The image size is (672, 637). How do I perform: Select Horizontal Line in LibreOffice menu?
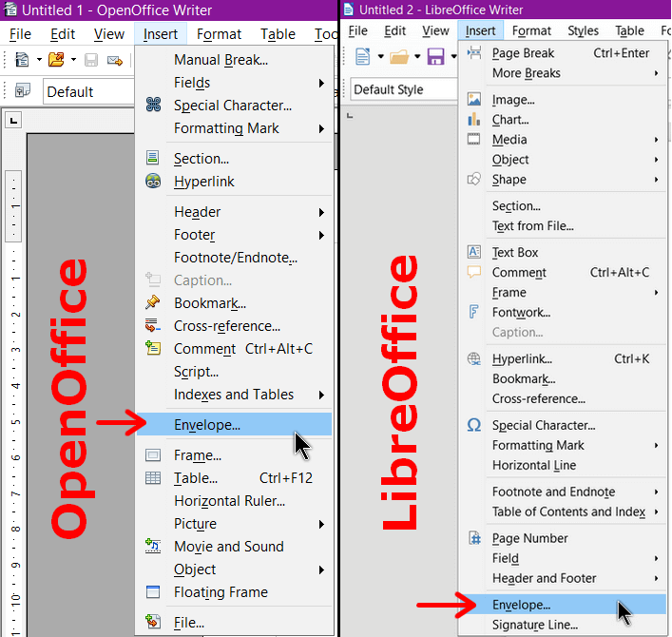pyautogui.click(x=563, y=465)
